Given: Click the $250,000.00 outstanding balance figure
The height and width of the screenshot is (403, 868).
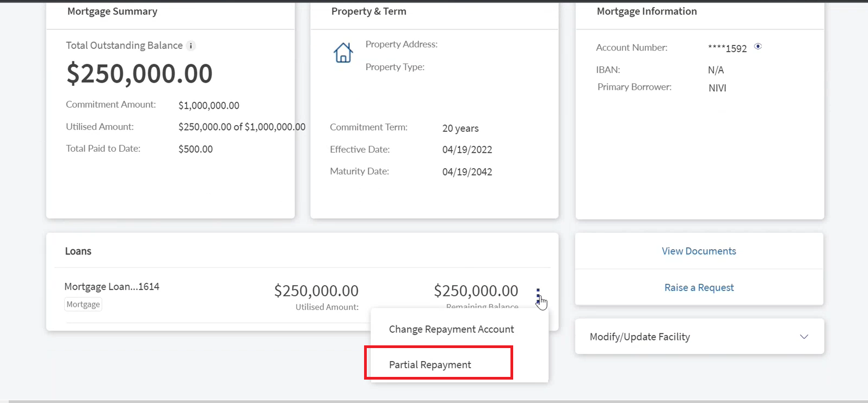Looking at the screenshot, I should [x=139, y=73].
